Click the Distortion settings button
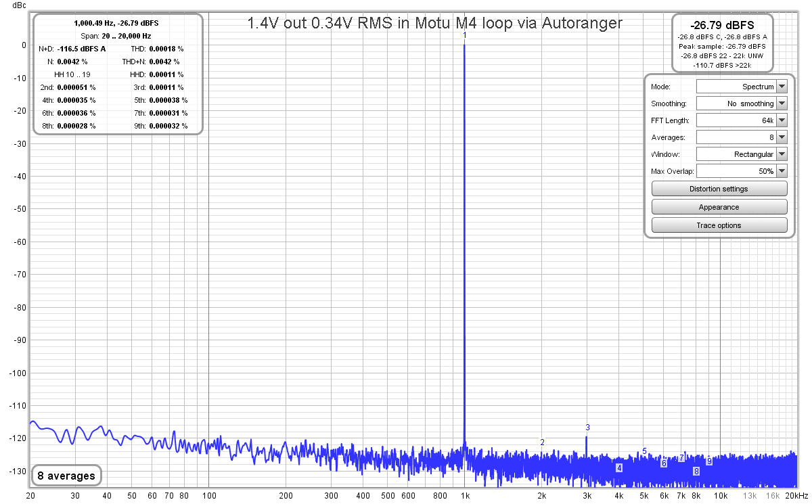Image resolution: width=812 pixels, height=504 pixels. point(719,189)
